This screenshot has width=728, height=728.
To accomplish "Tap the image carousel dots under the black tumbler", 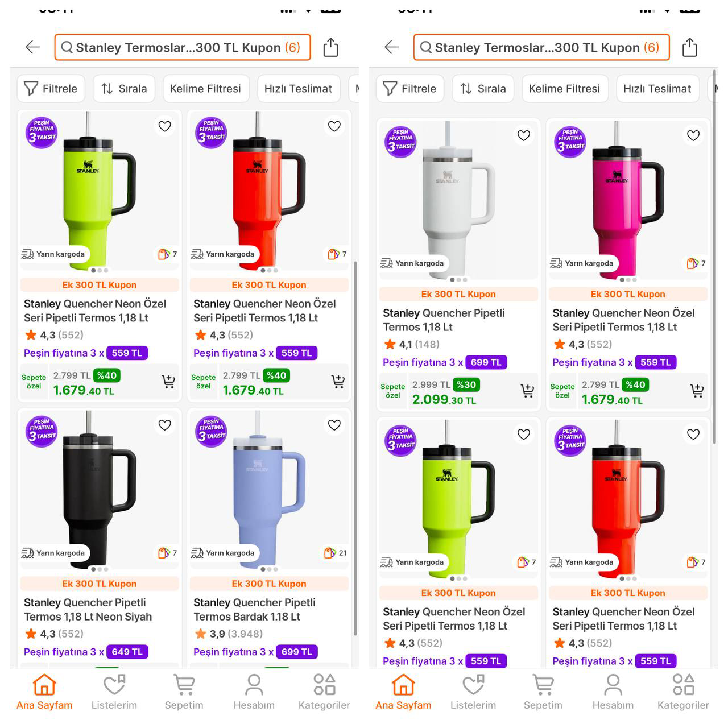I will point(100,569).
